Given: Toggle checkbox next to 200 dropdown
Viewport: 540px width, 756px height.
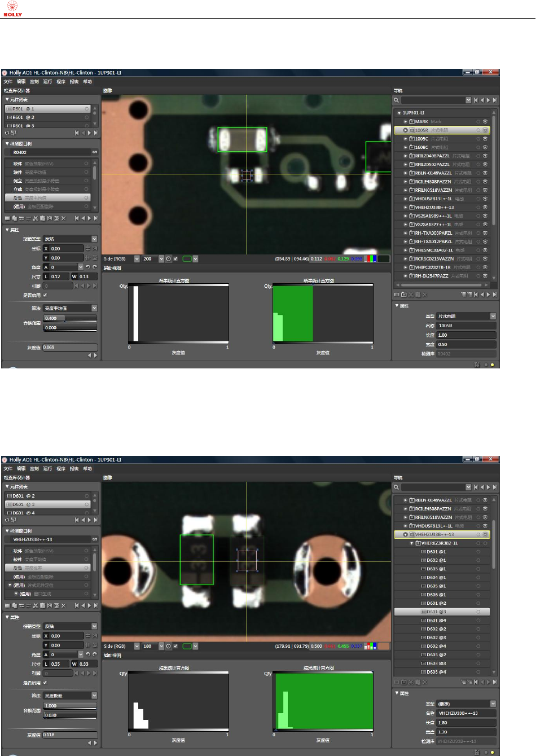Looking at the screenshot, I should click(x=175, y=259).
